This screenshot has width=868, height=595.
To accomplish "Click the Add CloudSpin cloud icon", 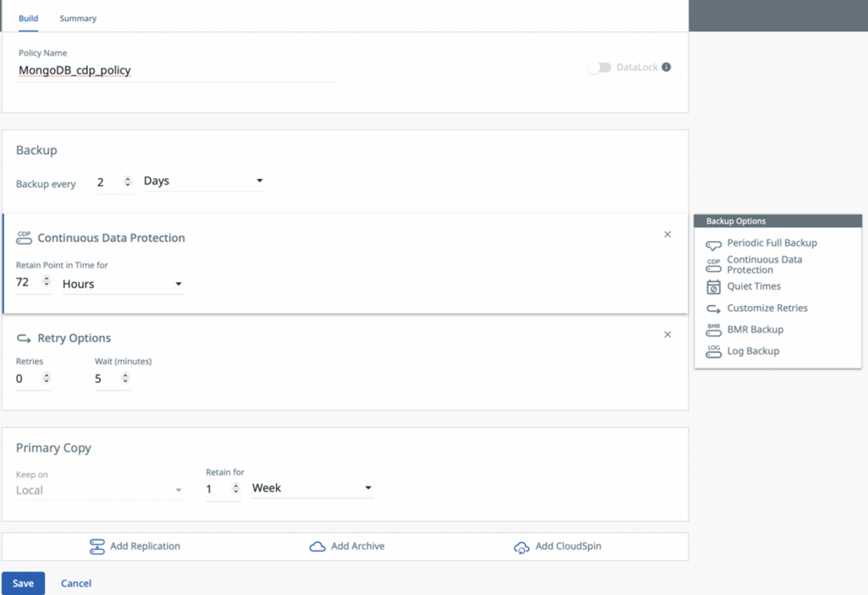I will point(520,547).
